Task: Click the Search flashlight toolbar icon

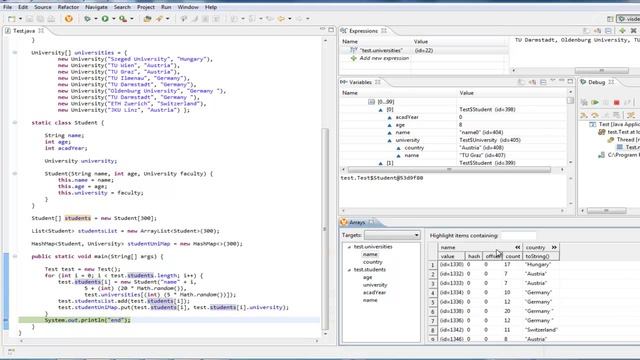Action: pos(159,19)
